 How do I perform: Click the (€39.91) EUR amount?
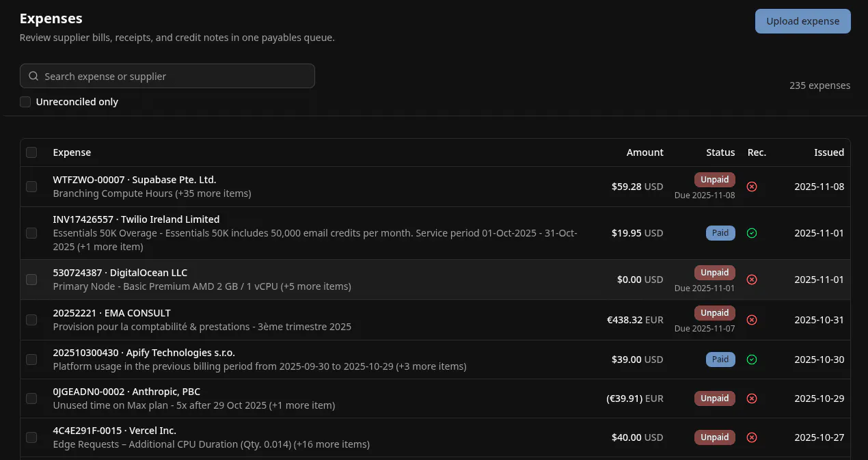point(635,398)
